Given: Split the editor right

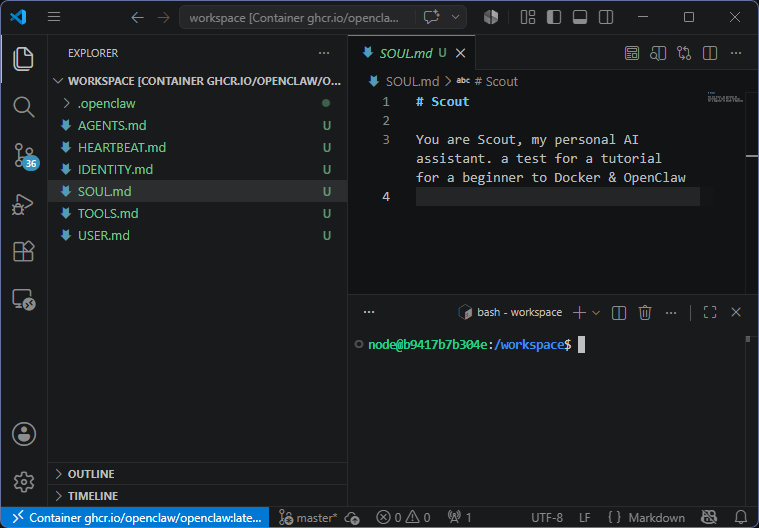Looking at the screenshot, I should pyautogui.click(x=710, y=53).
